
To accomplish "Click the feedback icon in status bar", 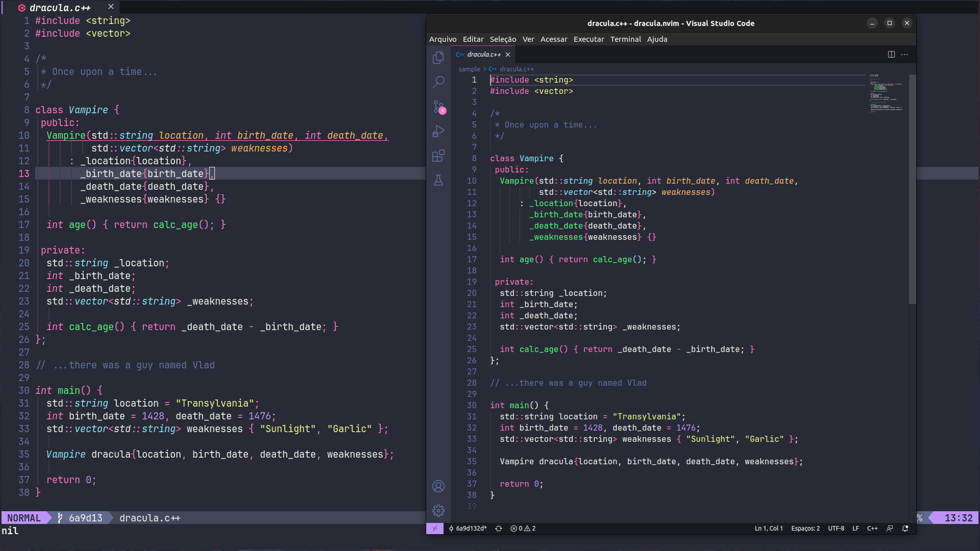I will click(890, 529).
